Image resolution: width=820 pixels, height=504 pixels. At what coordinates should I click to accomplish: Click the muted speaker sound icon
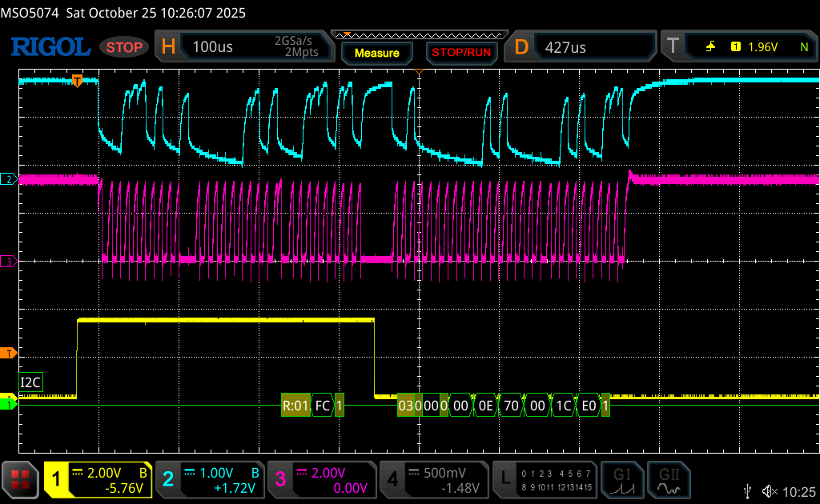[x=770, y=490]
